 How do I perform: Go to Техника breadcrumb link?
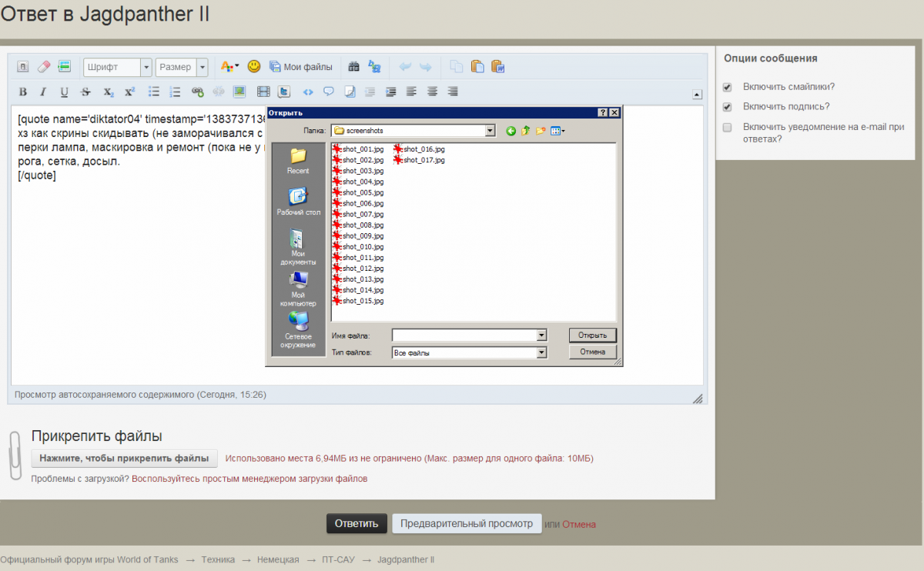pos(218,559)
